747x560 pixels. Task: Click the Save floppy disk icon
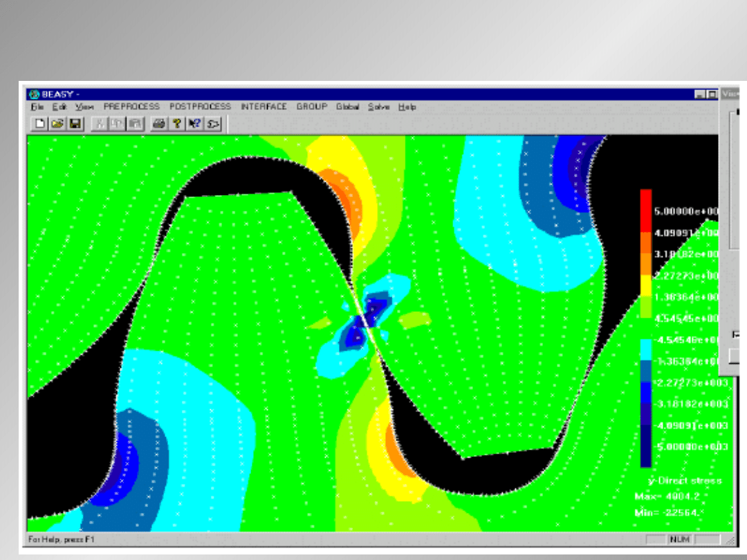(75, 124)
